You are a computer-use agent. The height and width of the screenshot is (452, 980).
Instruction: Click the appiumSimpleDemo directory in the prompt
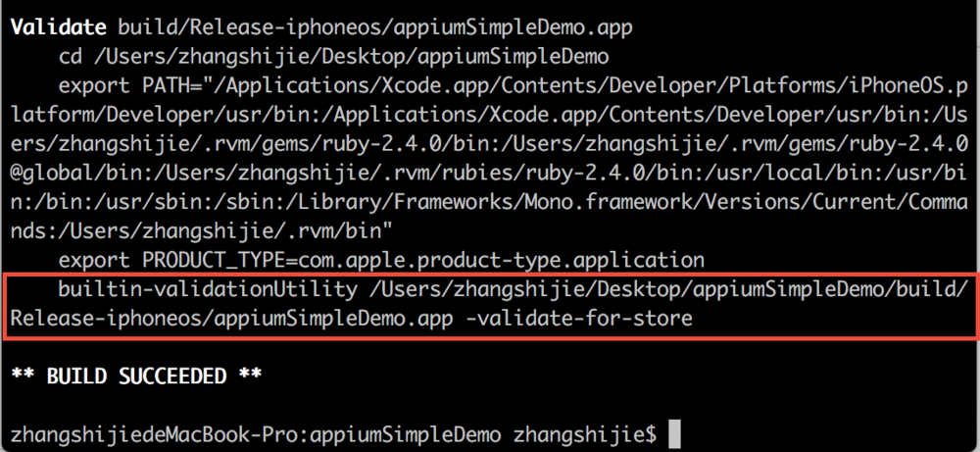coord(407,434)
